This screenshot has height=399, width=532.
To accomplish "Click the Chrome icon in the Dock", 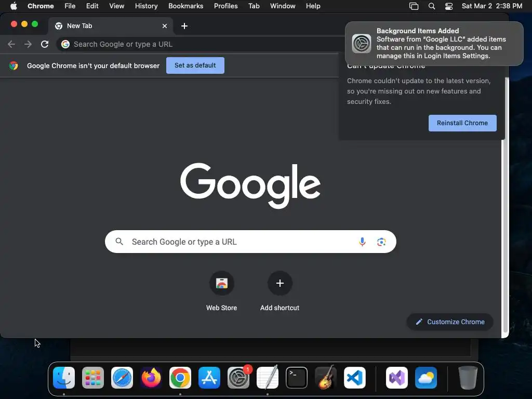I will [180, 378].
